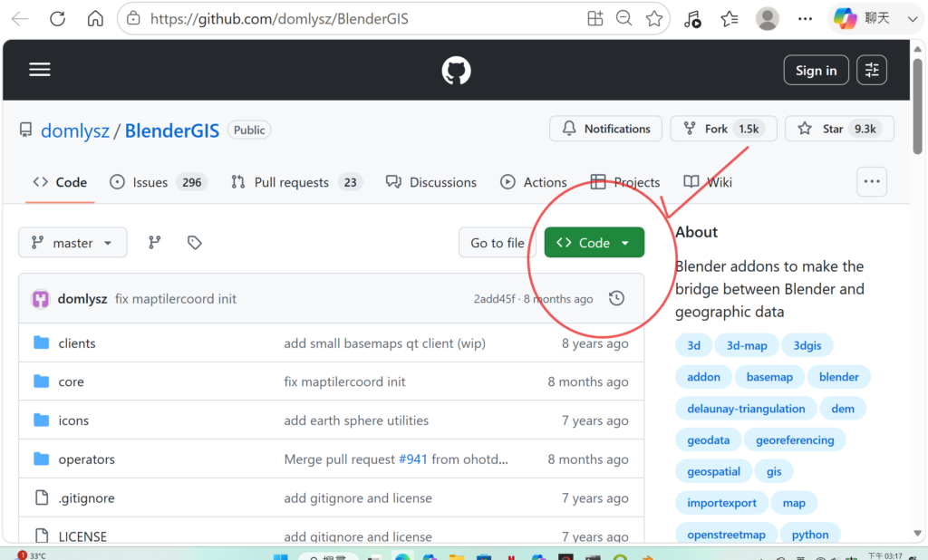This screenshot has height=560, width=928.
Task: Click the Notifications bell button
Action: click(x=605, y=129)
